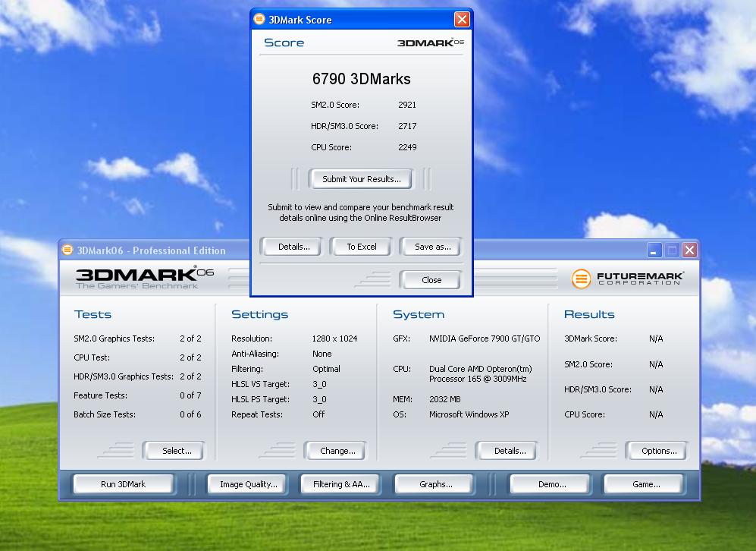756x551 pixels.
Task: Click the System section heading
Action: 419,314
